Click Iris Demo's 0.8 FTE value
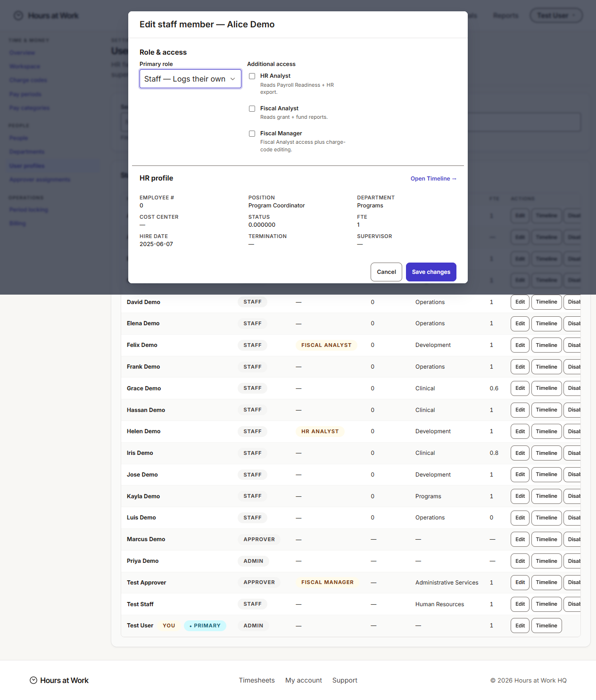This screenshot has width=596, height=700. click(x=494, y=453)
